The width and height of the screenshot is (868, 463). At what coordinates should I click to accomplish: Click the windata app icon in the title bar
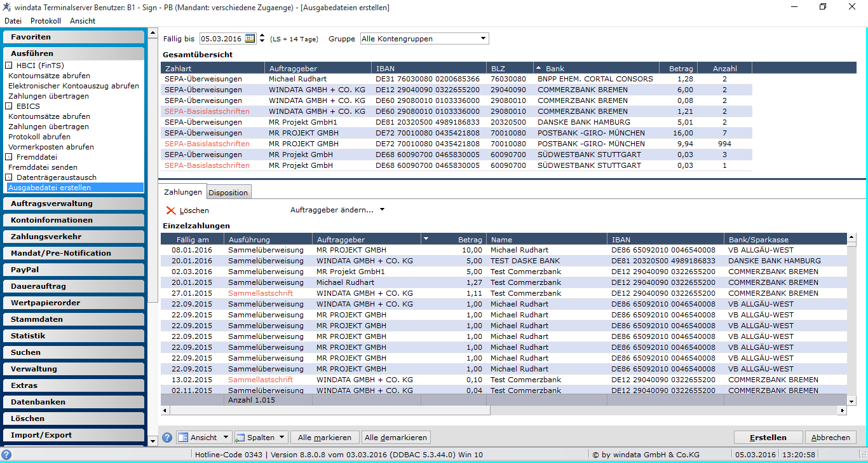coord(7,7)
